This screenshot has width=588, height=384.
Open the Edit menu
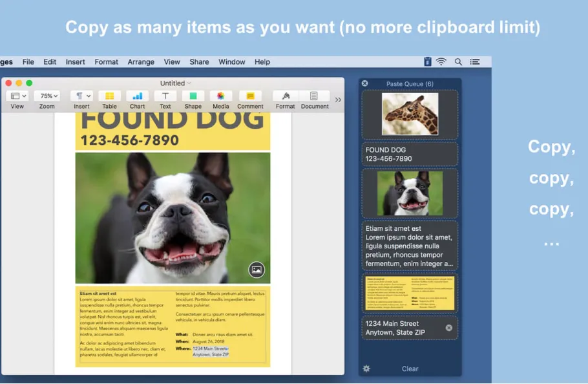pos(50,62)
